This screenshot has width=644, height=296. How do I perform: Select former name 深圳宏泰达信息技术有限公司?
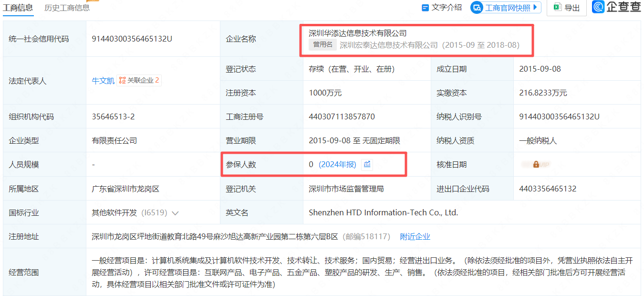[389, 45]
